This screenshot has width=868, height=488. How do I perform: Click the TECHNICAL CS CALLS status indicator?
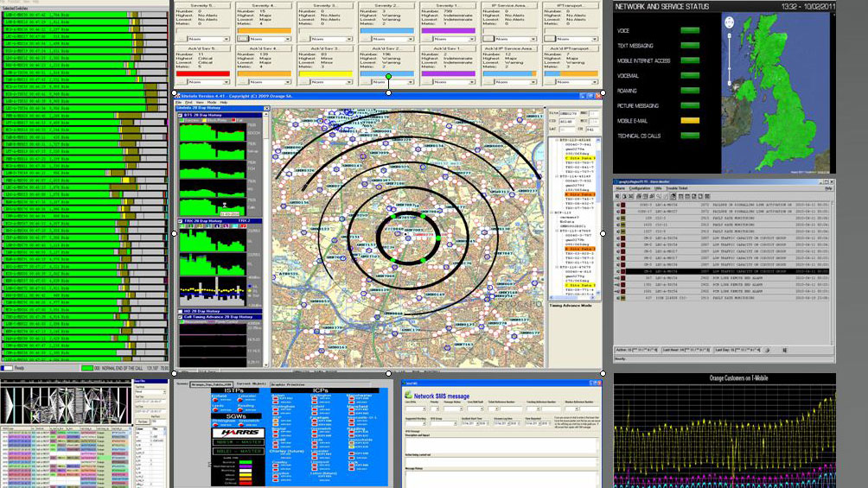(690, 136)
